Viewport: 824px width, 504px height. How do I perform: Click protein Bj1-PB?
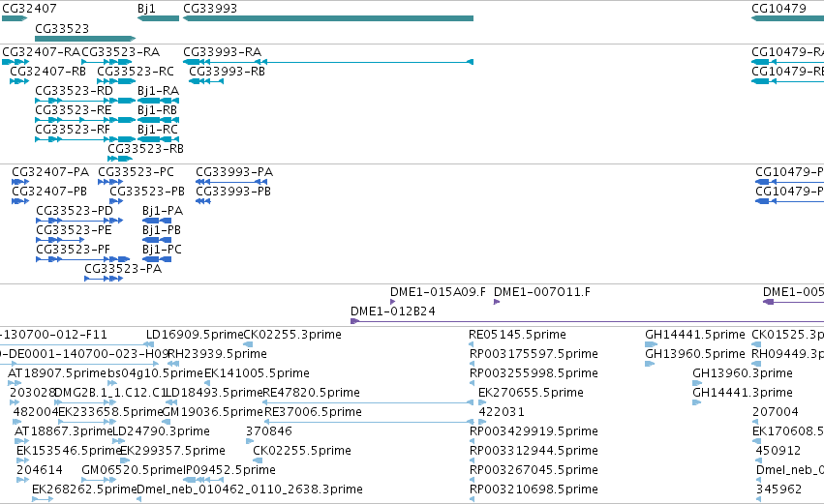(157, 241)
